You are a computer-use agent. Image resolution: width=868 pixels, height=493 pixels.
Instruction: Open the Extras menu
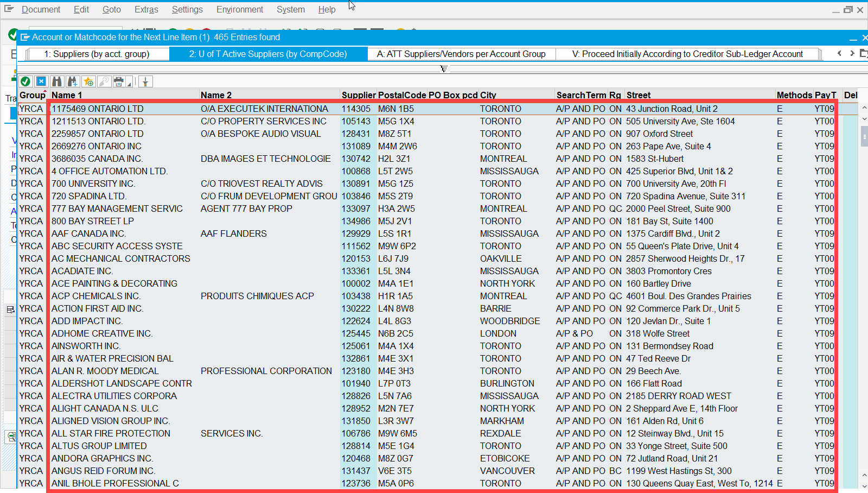[x=146, y=9]
